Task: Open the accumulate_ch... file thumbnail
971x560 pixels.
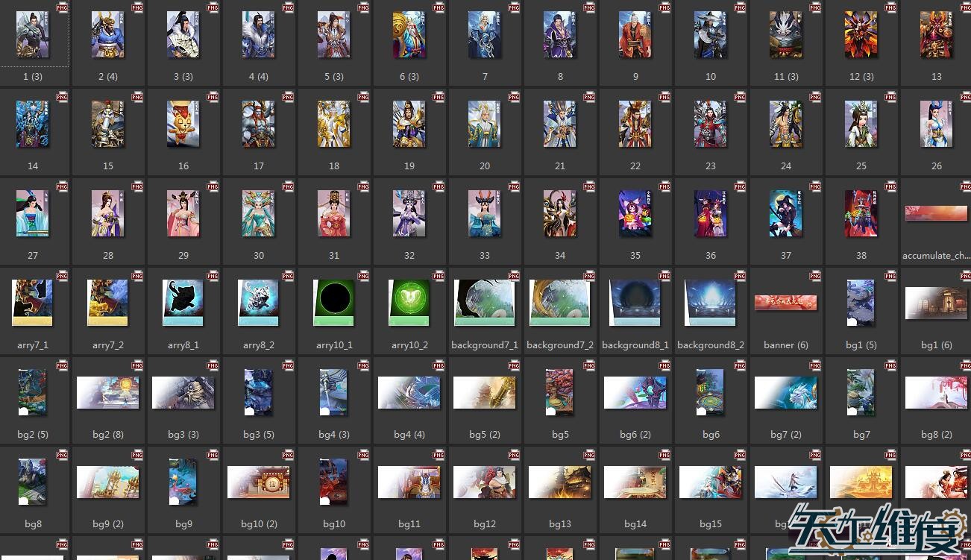Action: 936,214
